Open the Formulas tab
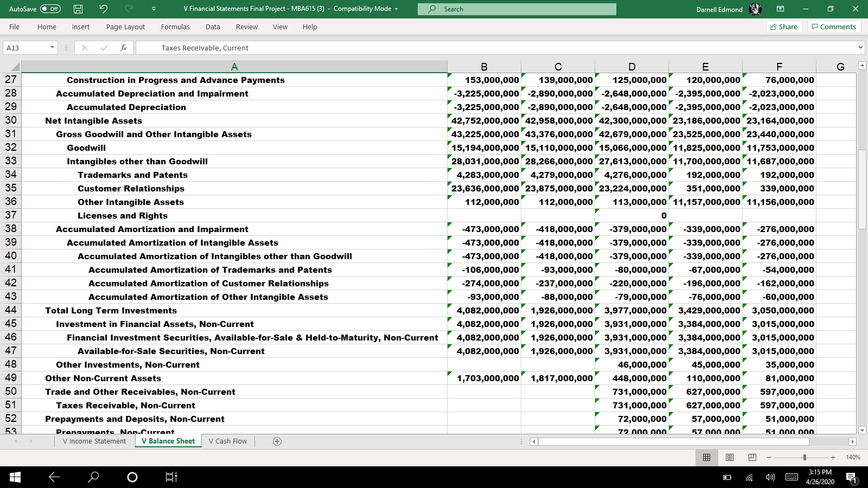Viewport: 868px width, 488px height. [x=175, y=27]
